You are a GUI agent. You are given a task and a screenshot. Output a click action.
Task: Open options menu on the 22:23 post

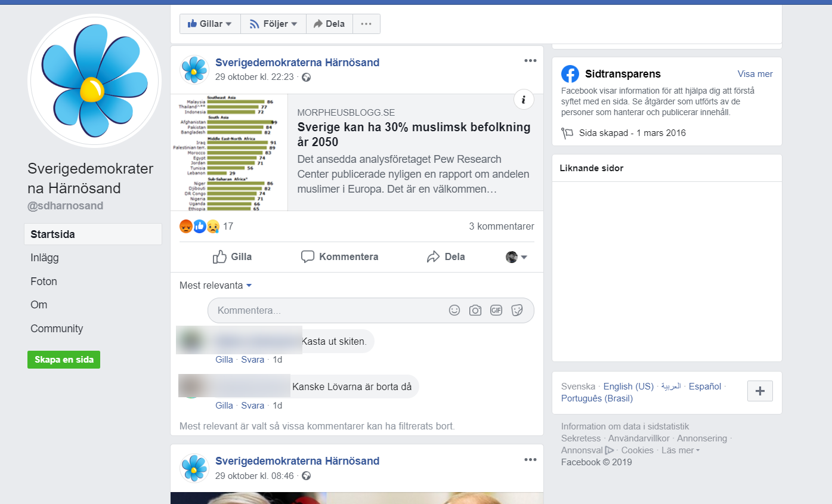(x=530, y=60)
